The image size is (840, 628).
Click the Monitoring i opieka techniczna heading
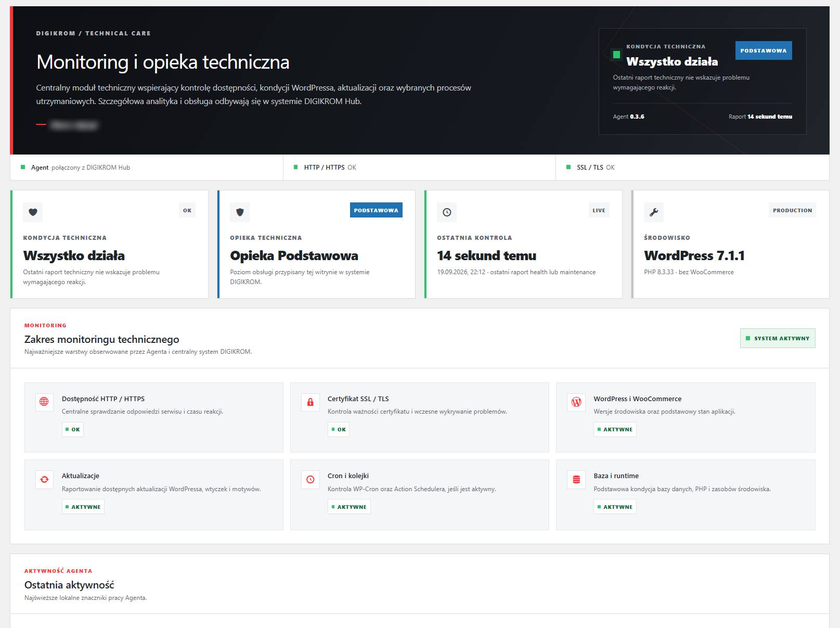163,62
